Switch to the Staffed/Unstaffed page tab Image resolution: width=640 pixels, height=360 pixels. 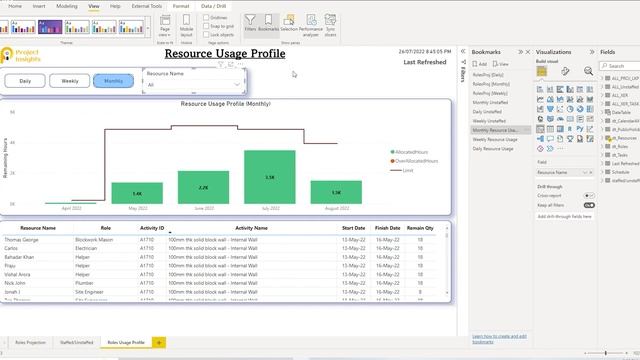pos(76,342)
